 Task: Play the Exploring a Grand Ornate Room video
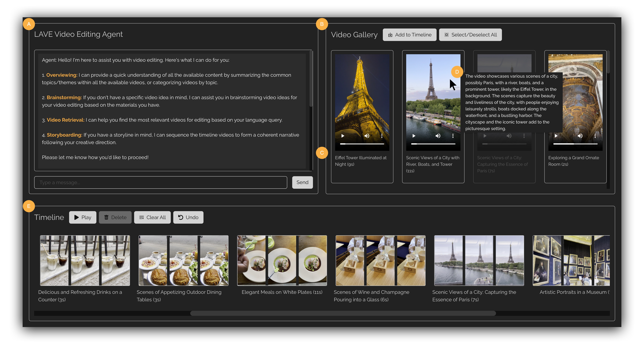pos(556,136)
